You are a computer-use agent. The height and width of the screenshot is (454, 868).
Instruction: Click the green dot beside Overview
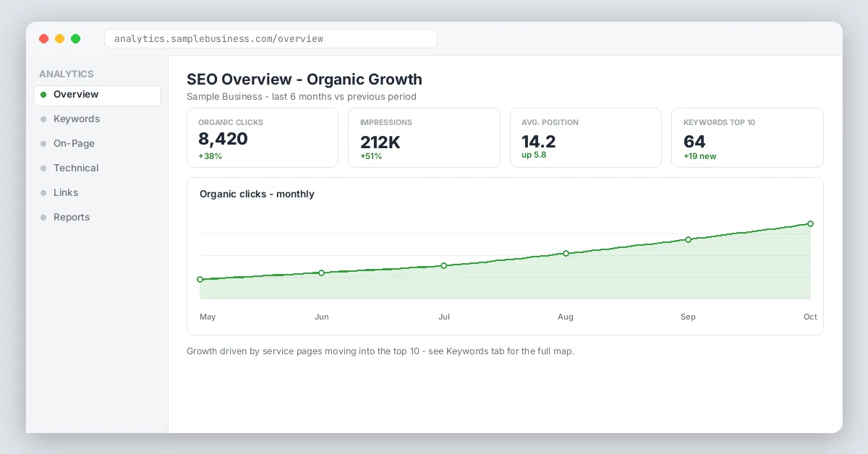pyautogui.click(x=43, y=95)
